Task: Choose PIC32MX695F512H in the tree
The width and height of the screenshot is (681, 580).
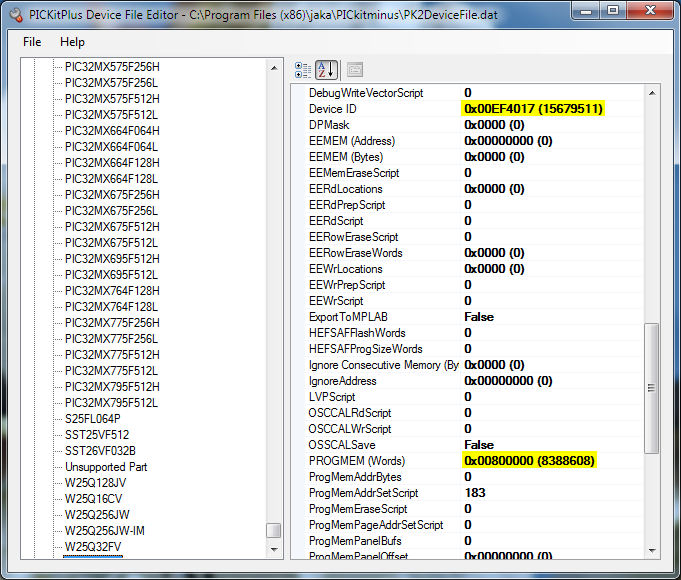Action: pyautogui.click(x=112, y=259)
